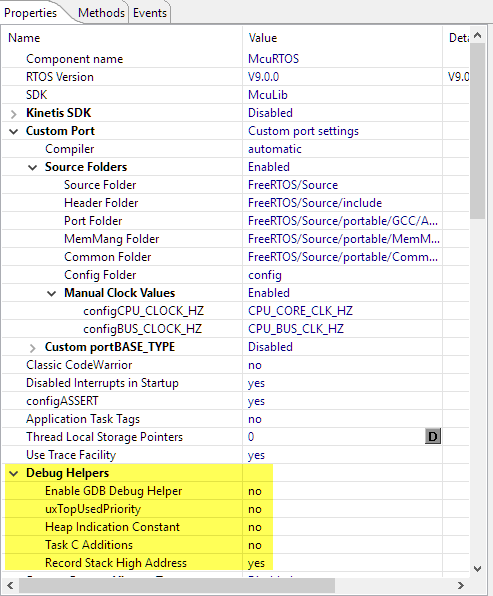Click the V9.0 details cell for RTOS Version
493x596 pixels.
pos(458,77)
